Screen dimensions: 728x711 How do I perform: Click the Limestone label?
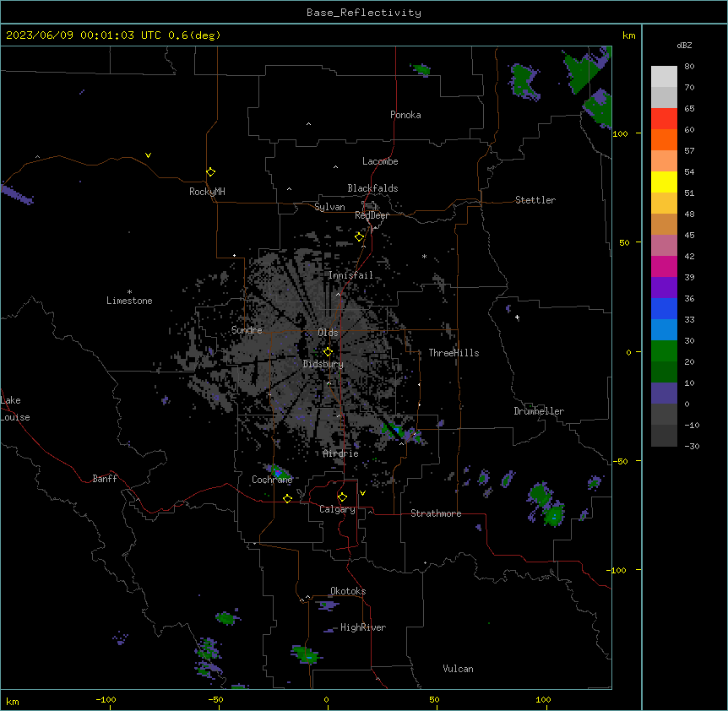coord(129,301)
